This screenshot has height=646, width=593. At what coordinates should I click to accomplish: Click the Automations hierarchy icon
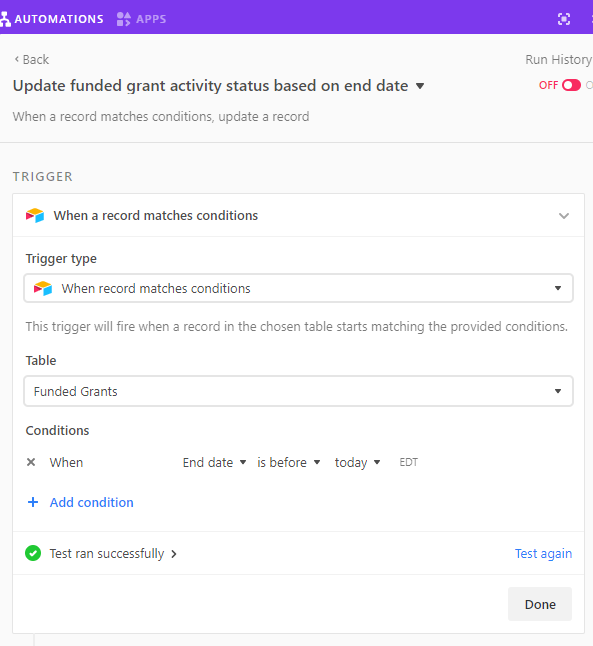(5, 19)
